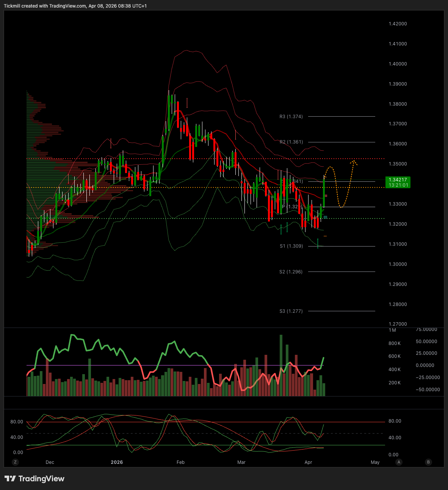
Task: Select the R2 (1.361) pivot label
Action: [291, 142]
